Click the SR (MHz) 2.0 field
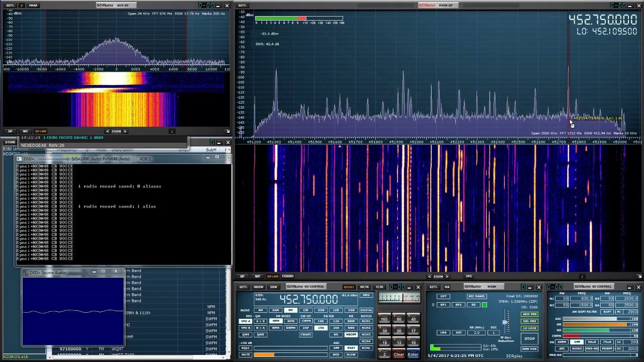The height and width of the screenshot is (362, 644). click(476, 332)
